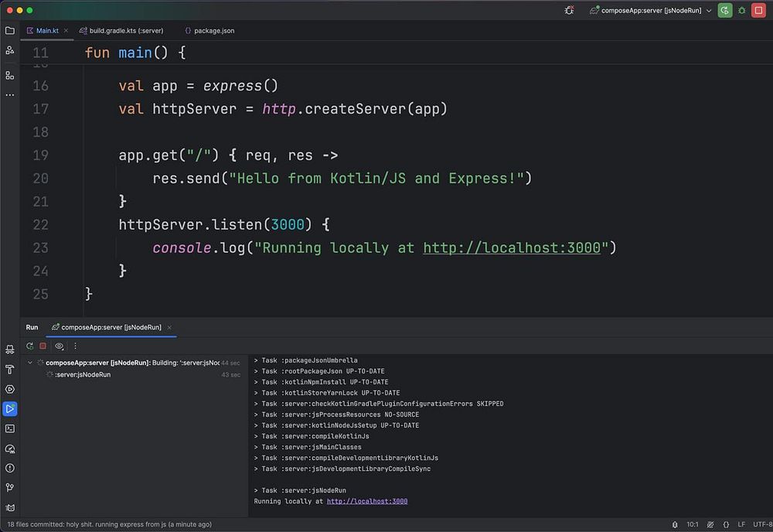Collapse the composeApp:server build tree node
The image size is (773, 532).
[30, 363]
